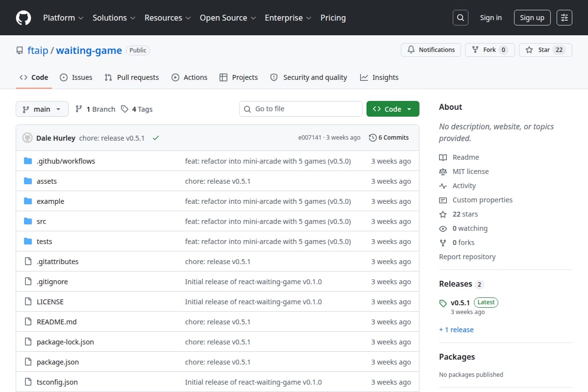Click the 0 watching eye icon link

point(443,228)
